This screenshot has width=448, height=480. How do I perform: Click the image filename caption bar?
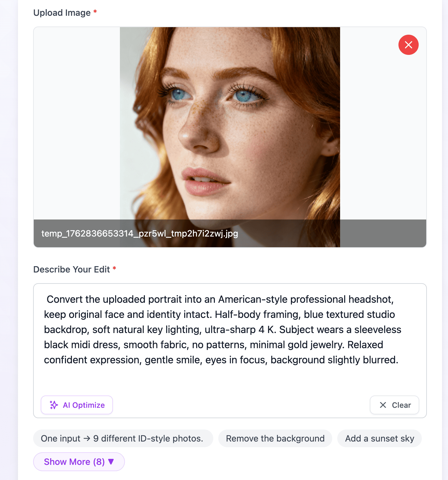pos(230,233)
